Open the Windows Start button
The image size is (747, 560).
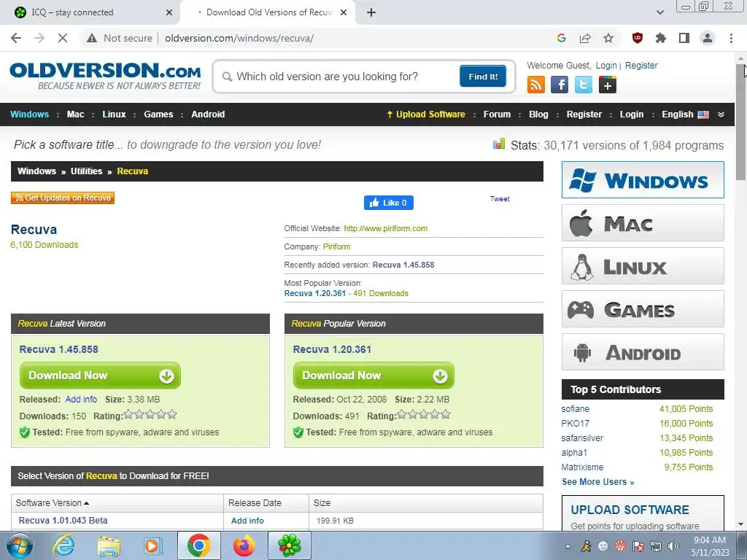20,545
